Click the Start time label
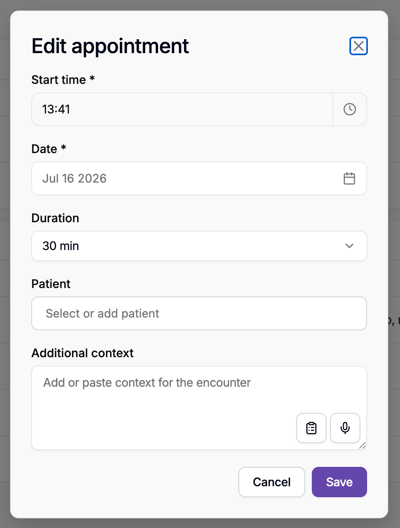Screen dimensions: 400x528 click(63, 80)
